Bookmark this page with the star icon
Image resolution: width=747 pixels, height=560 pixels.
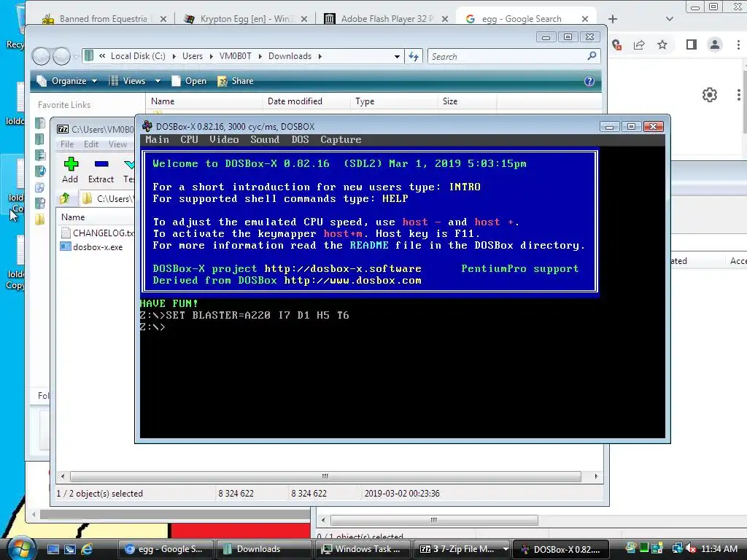[662, 44]
